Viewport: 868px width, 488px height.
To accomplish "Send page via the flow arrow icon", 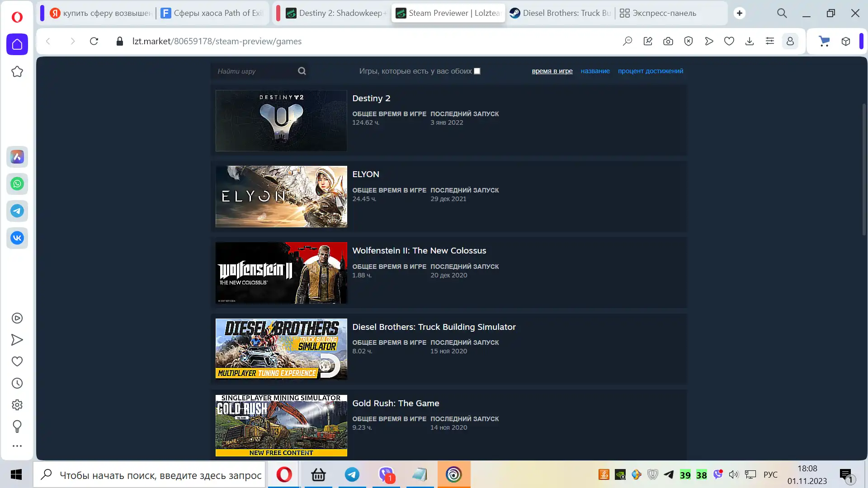I will (709, 41).
